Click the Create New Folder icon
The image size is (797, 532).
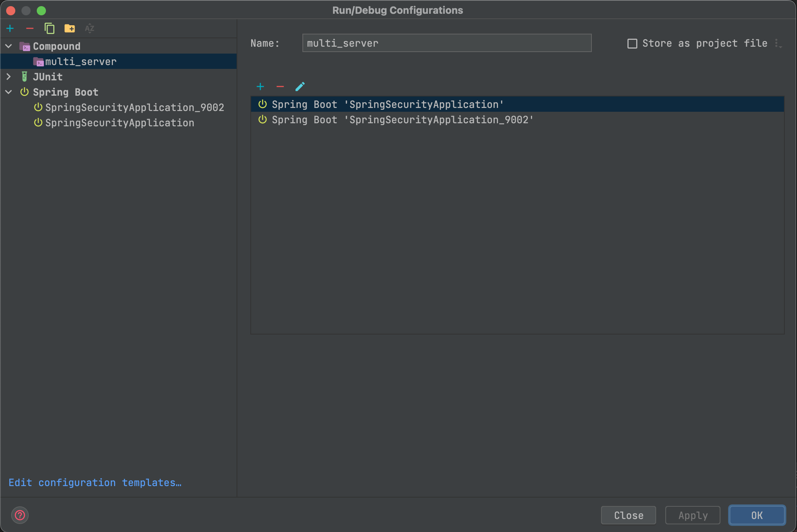(70, 28)
